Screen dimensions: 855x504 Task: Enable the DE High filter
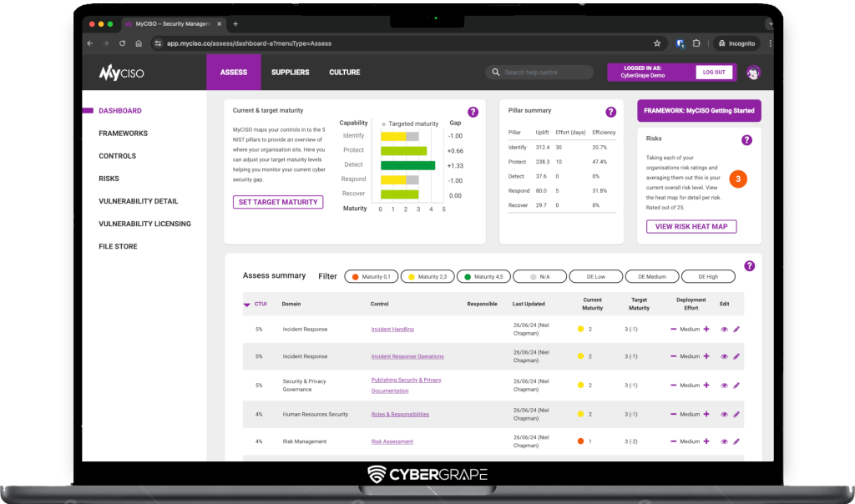[x=708, y=276]
